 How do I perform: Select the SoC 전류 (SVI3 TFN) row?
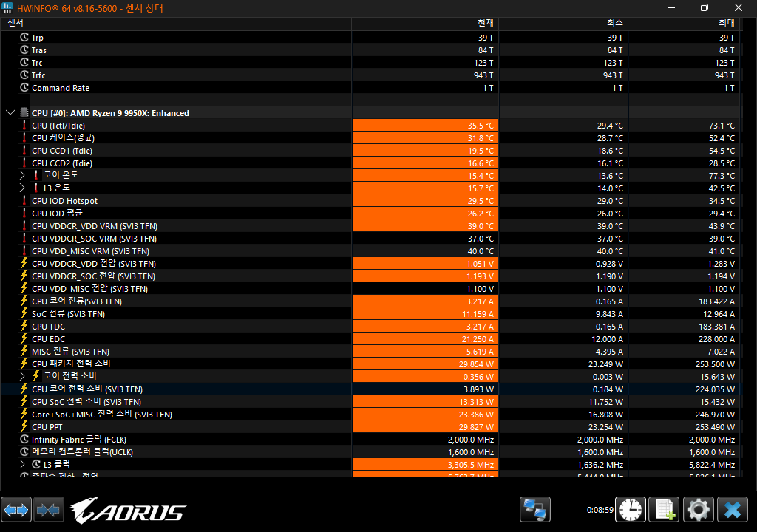click(x=370, y=313)
